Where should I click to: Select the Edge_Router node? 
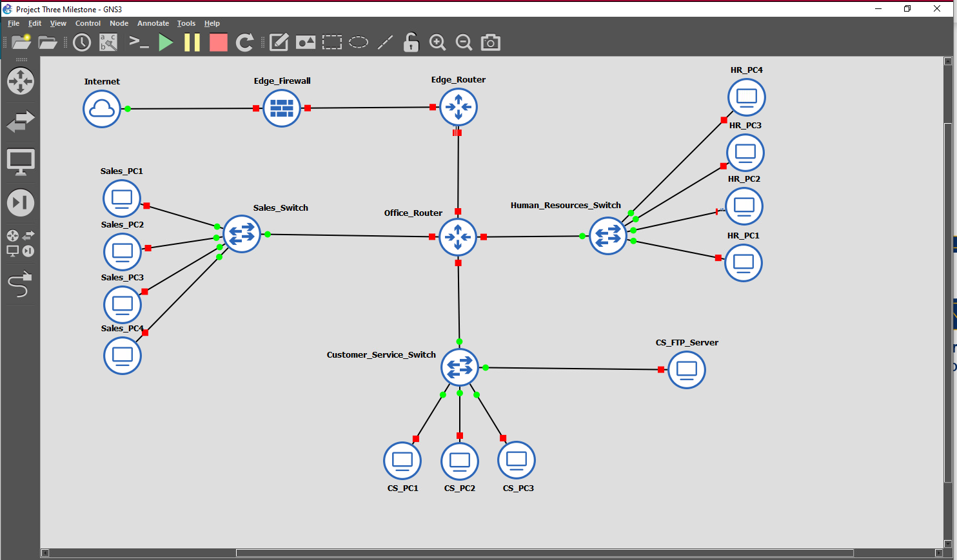point(459,107)
